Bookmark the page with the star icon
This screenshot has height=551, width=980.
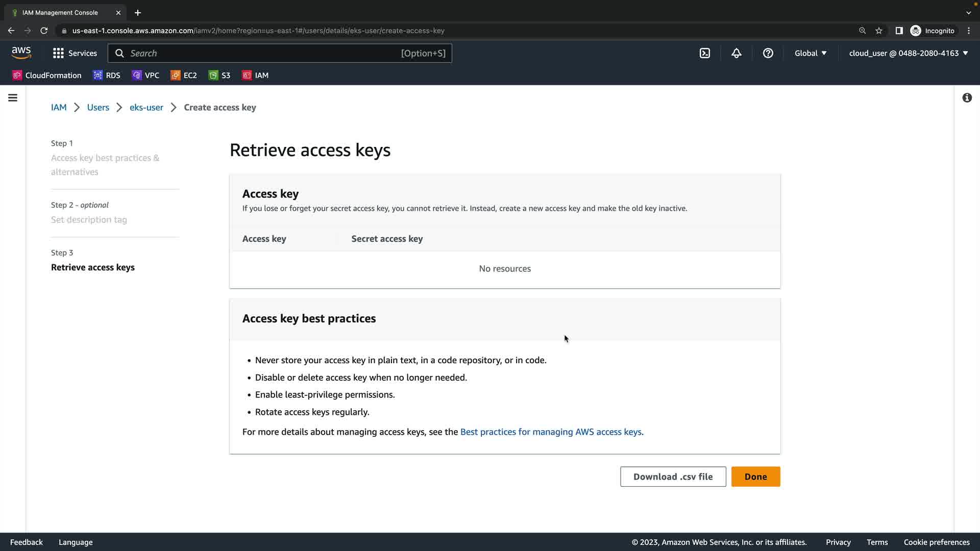(x=878, y=31)
